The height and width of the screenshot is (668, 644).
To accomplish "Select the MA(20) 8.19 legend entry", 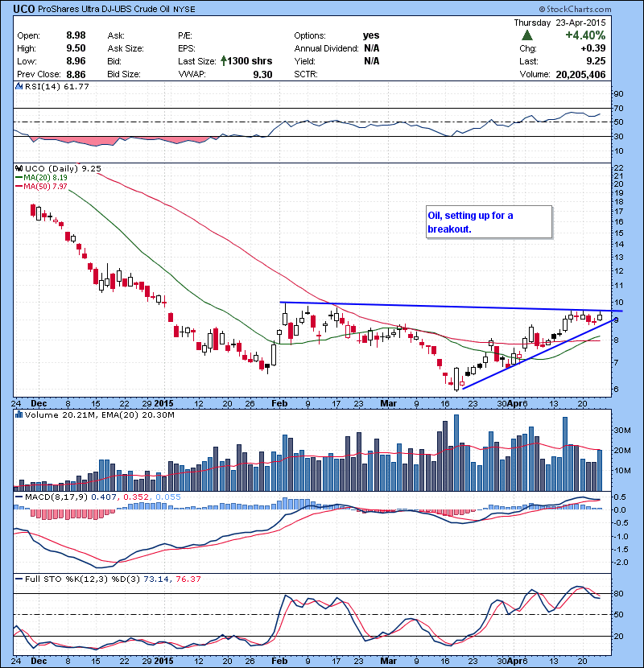I will tap(41, 177).
